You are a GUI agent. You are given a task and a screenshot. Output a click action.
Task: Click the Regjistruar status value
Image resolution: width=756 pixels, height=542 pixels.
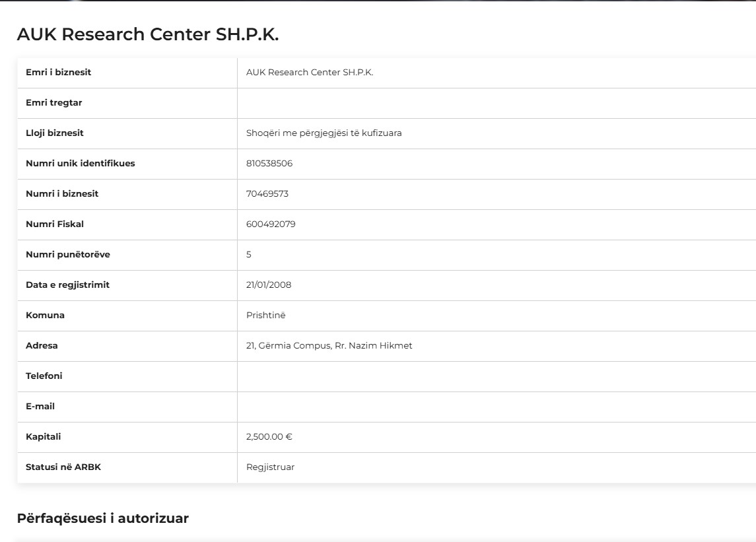(270, 467)
